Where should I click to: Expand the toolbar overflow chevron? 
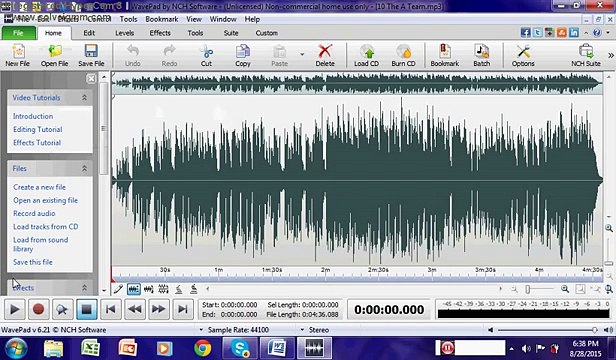click(x=611, y=55)
